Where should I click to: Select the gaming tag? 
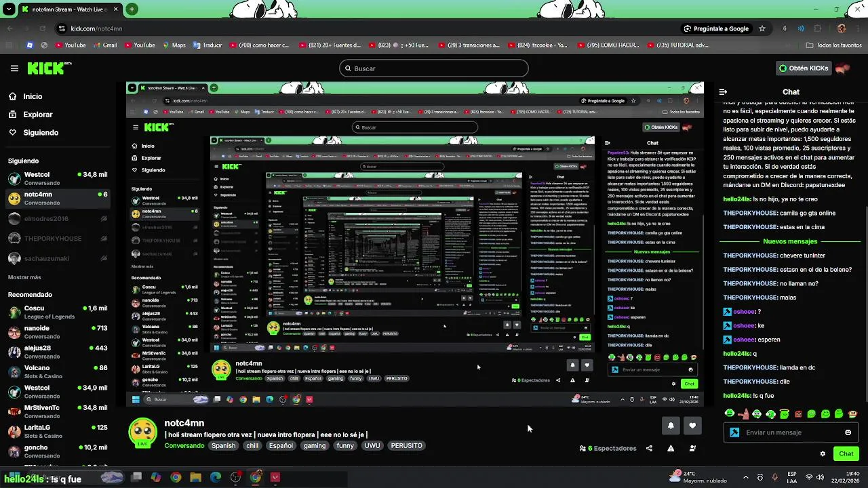pyautogui.click(x=315, y=446)
